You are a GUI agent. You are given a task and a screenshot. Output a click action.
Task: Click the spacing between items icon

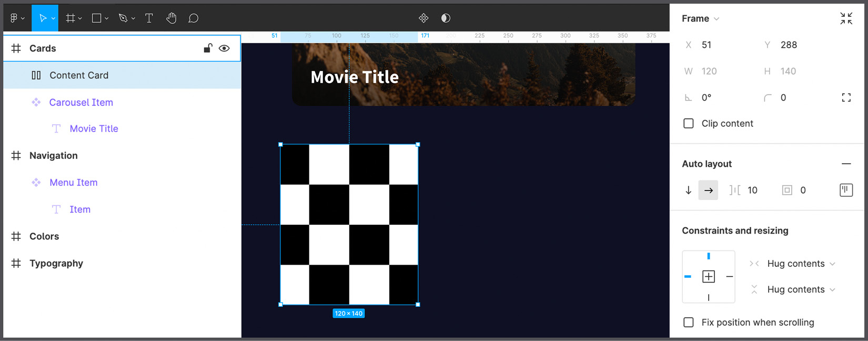tap(734, 190)
